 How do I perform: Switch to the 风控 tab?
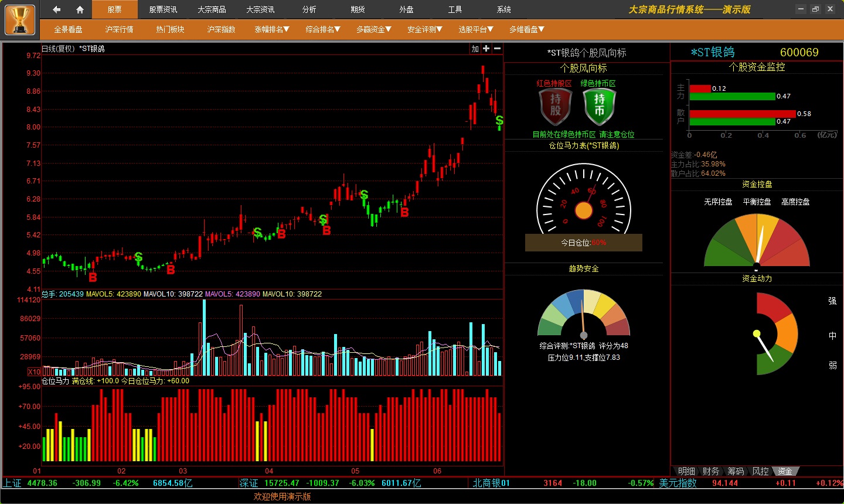click(760, 471)
